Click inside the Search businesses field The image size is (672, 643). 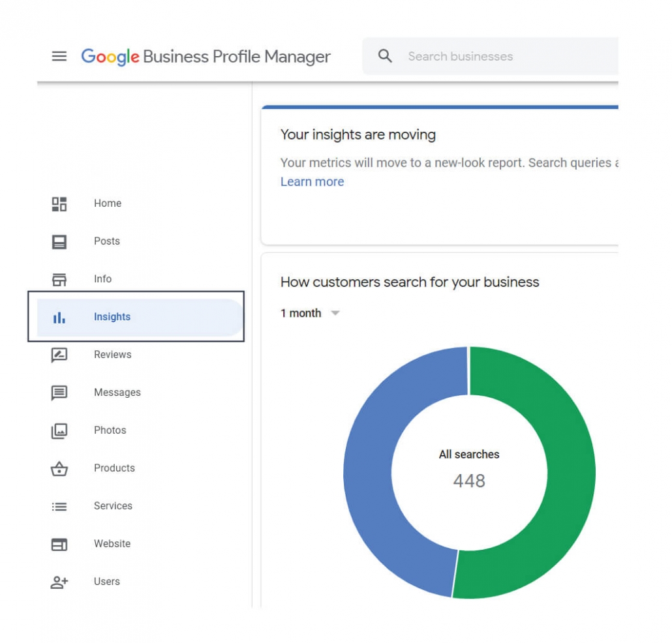[470, 56]
